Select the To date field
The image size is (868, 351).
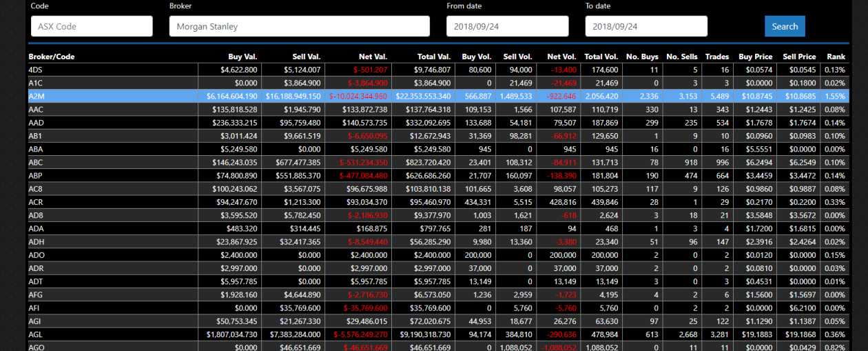tap(645, 26)
